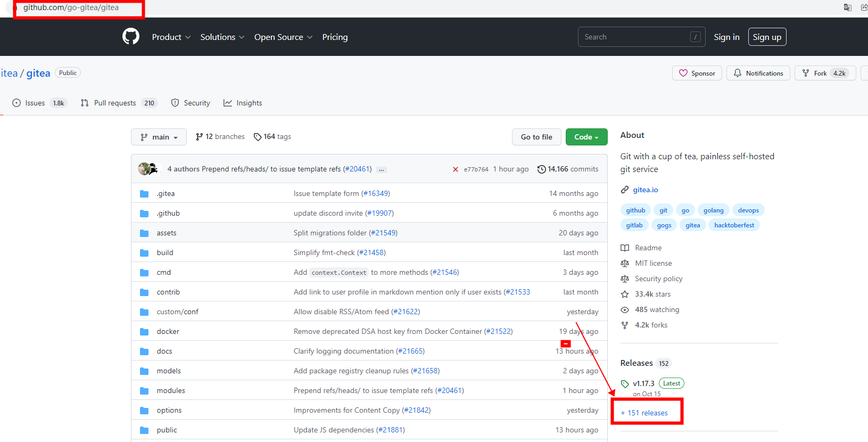Open the main branch dropdown
868x442 pixels.
pyautogui.click(x=159, y=137)
